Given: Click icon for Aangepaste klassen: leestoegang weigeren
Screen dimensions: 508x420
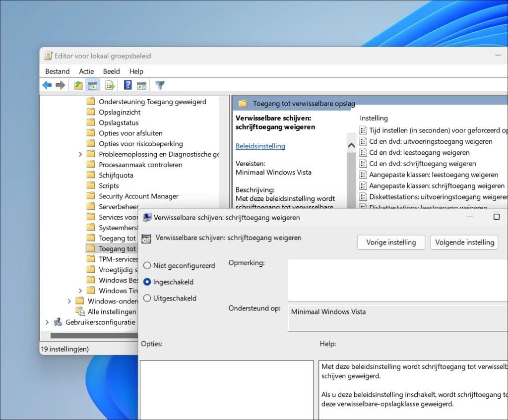Looking at the screenshot, I should (363, 175).
